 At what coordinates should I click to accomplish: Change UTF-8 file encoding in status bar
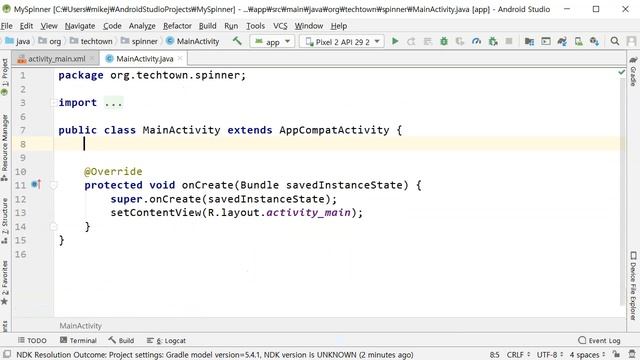point(550,355)
